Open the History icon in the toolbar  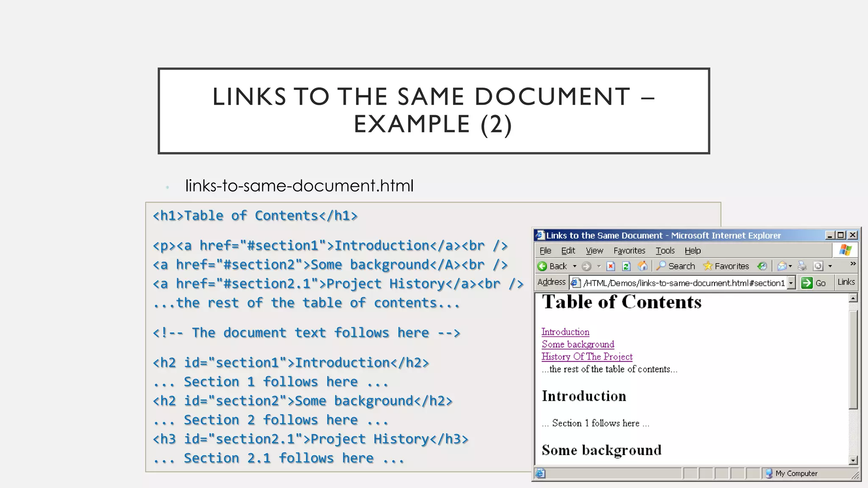762,266
